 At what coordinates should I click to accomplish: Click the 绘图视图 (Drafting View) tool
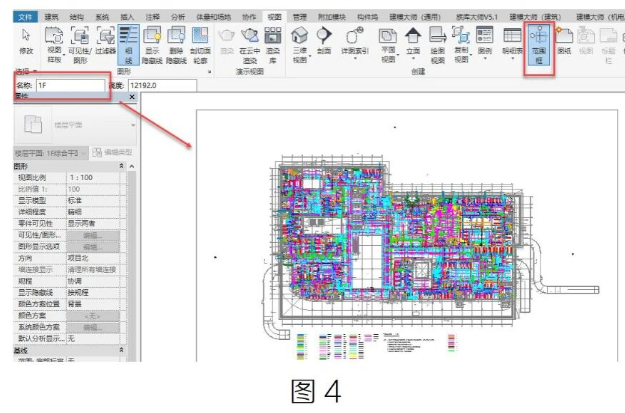click(438, 45)
